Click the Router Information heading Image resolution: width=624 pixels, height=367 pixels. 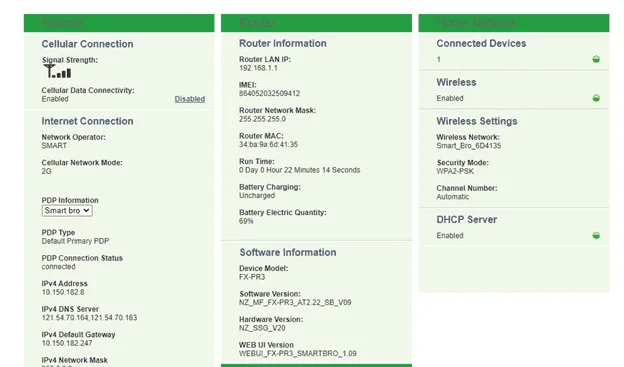click(x=283, y=43)
